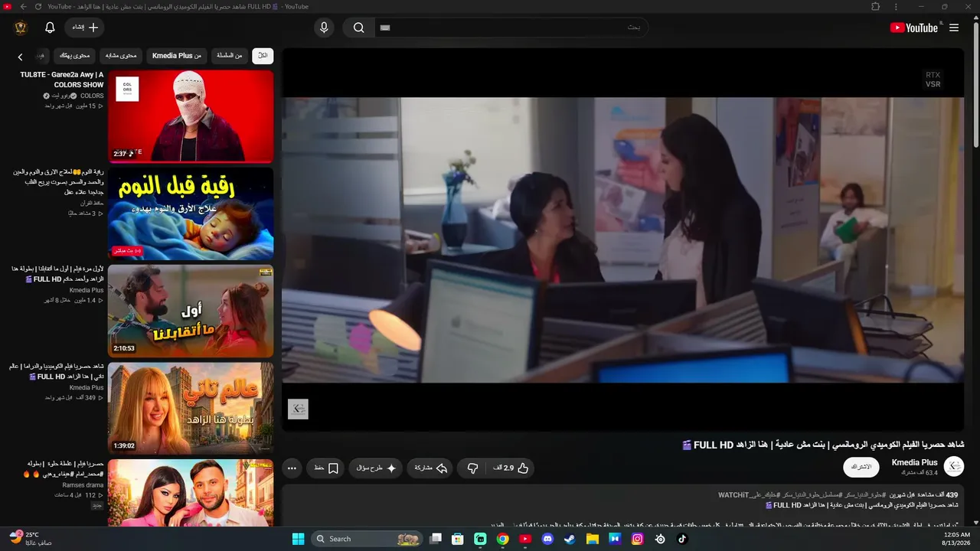Open the green square taskbar app
The image size is (980, 551).
pos(480,539)
